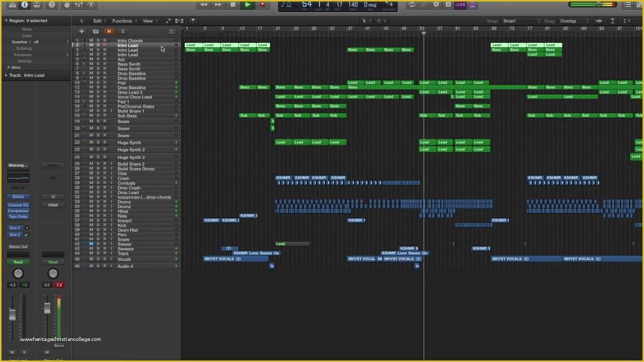This screenshot has width=644, height=362.
Task: Mute the Intro Chords track
Action: (91, 40)
